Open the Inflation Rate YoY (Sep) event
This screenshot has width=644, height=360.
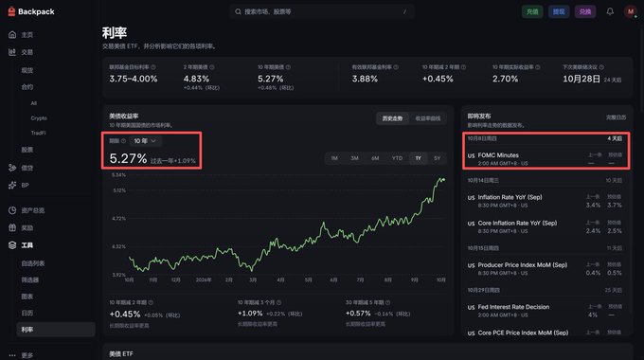(546, 201)
